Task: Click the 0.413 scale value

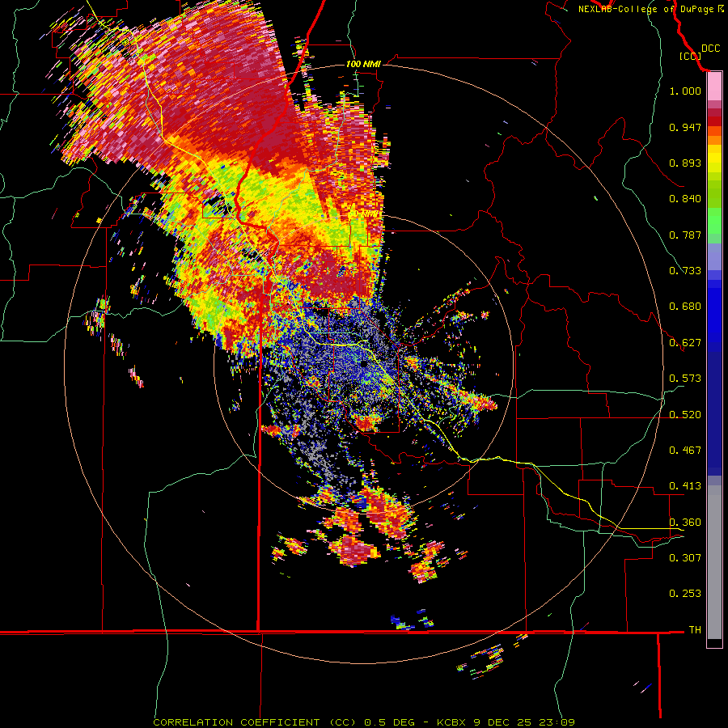Action: coord(685,486)
